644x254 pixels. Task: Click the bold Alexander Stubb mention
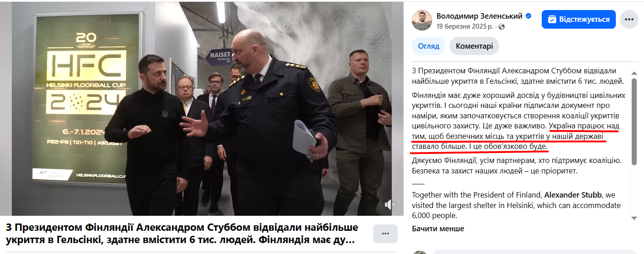tap(571, 195)
